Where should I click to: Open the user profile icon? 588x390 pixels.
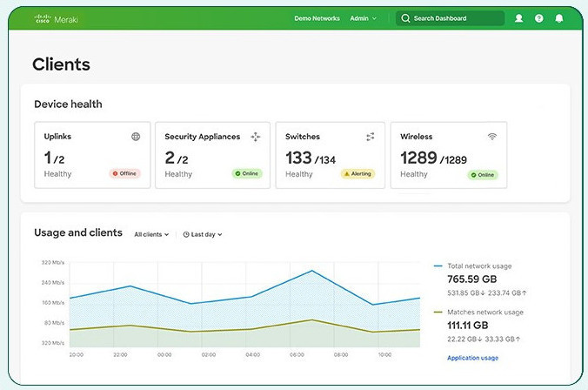point(518,18)
